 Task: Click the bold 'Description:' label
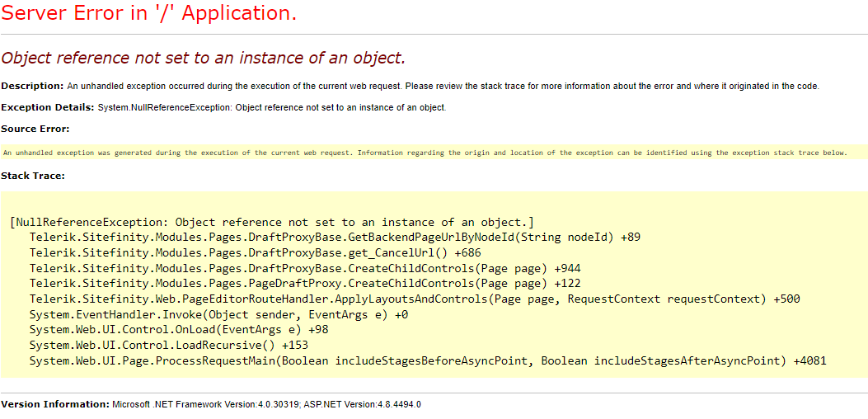32,86
